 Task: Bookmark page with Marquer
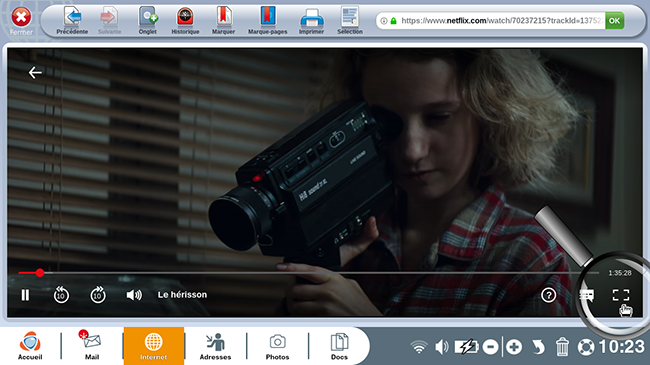223,21
